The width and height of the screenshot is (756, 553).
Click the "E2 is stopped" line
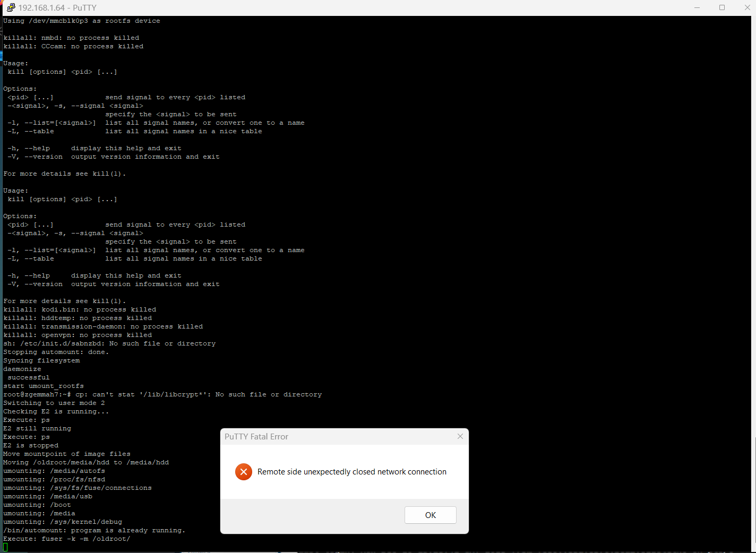pos(31,445)
